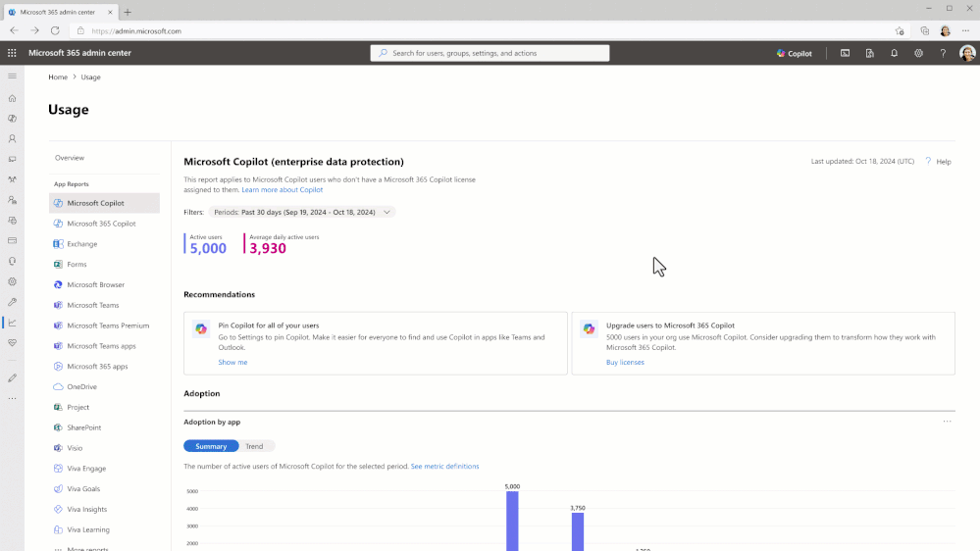Image resolution: width=980 pixels, height=551 pixels.
Task: Click Learn more about Copilot link
Action: click(282, 190)
